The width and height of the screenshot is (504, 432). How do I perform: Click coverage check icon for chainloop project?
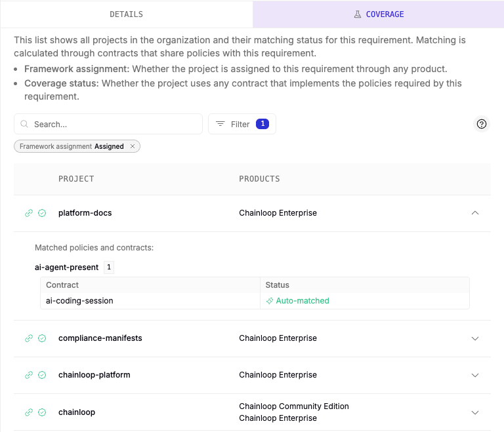click(x=42, y=412)
